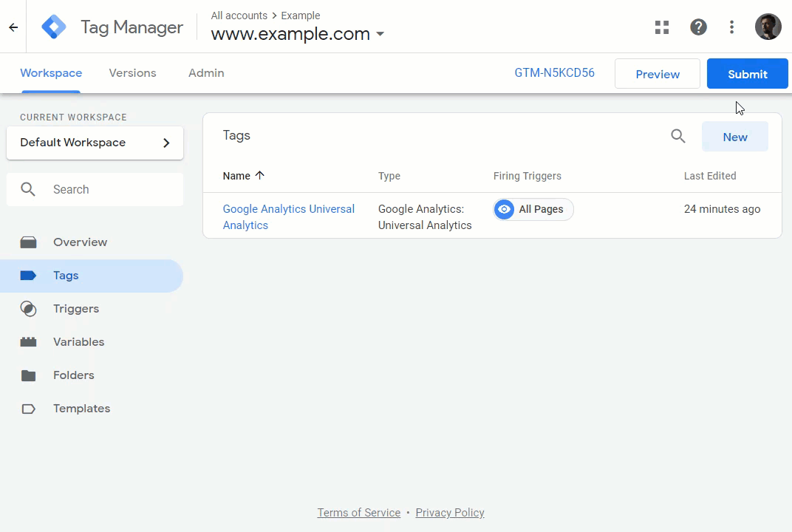Click the Tags label icon in sidebar
The width and height of the screenshot is (792, 532).
click(x=28, y=276)
